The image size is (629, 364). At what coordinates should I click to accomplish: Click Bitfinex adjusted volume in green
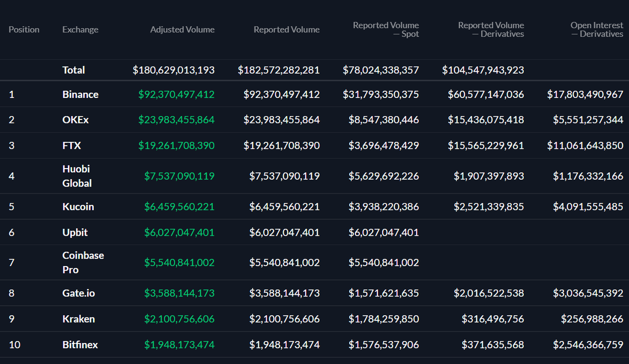[x=179, y=345]
